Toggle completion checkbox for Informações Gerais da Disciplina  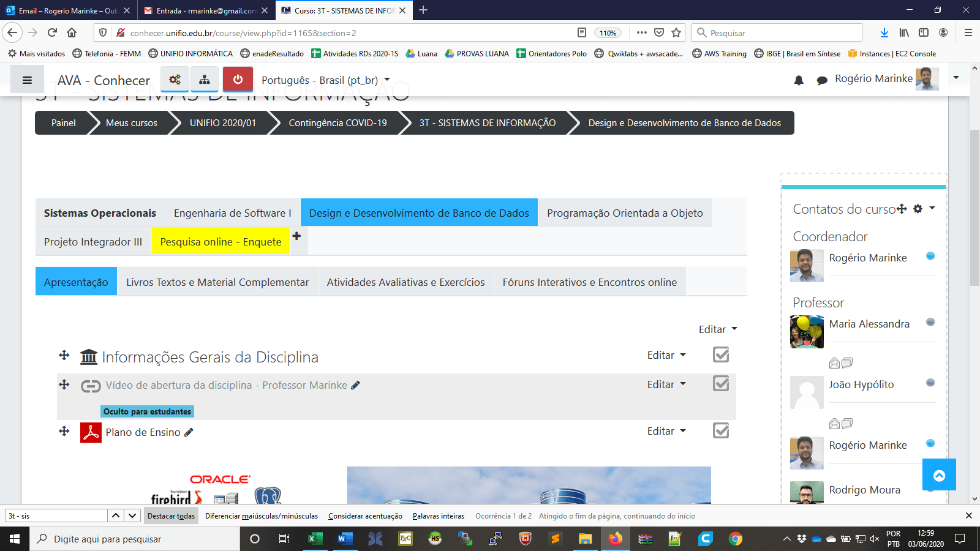pyautogui.click(x=721, y=354)
